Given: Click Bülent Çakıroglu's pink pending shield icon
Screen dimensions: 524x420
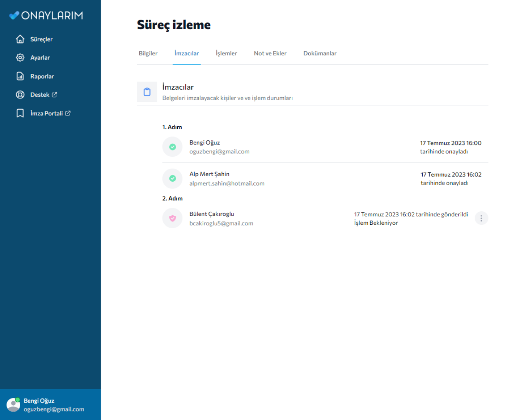Looking at the screenshot, I should pos(172,218).
